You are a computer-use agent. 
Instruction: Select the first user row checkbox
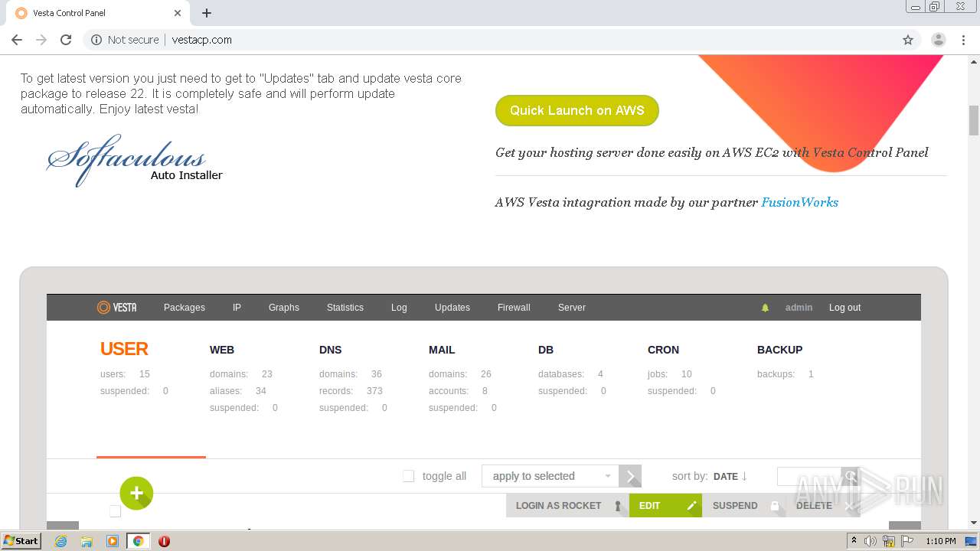pos(115,511)
